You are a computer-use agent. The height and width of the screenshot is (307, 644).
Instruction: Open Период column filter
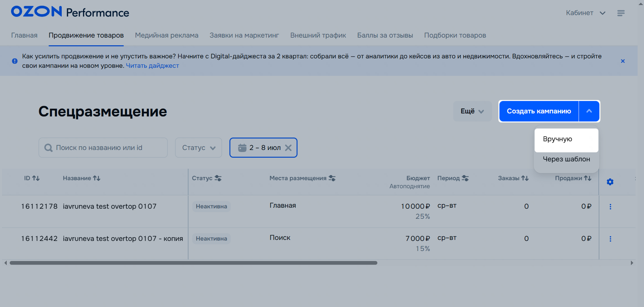coord(465,178)
